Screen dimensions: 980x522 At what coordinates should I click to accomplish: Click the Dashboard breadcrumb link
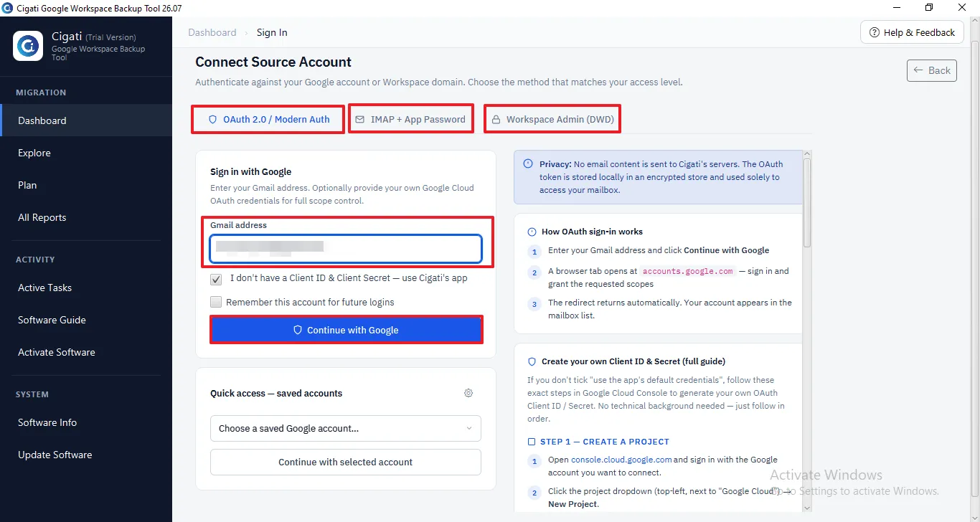click(212, 32)
